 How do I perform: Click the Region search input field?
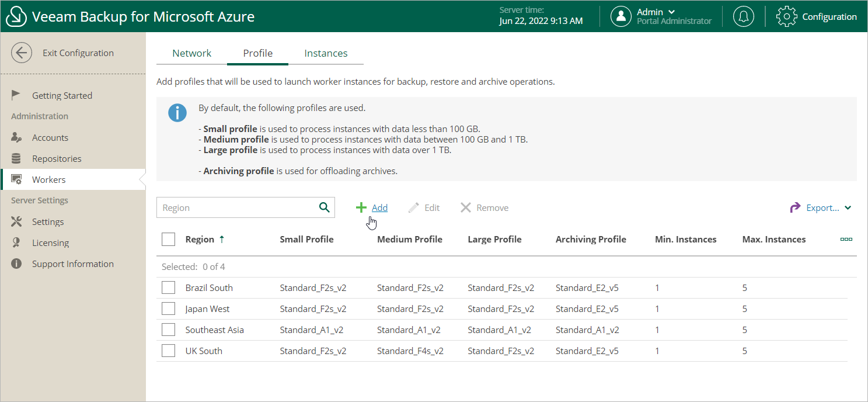point(236,207)
